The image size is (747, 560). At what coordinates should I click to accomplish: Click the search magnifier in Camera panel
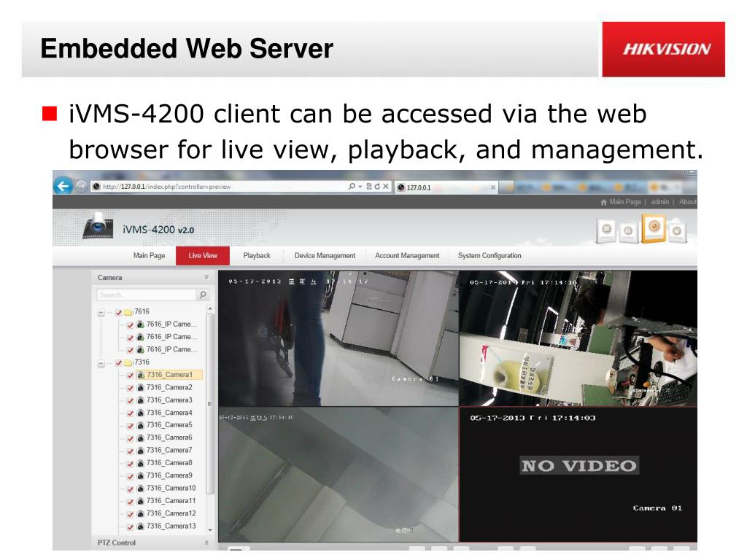203,295
